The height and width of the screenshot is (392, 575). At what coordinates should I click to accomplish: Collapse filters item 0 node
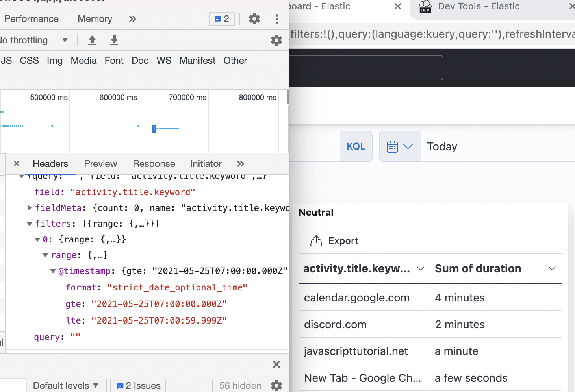point(37,240)
